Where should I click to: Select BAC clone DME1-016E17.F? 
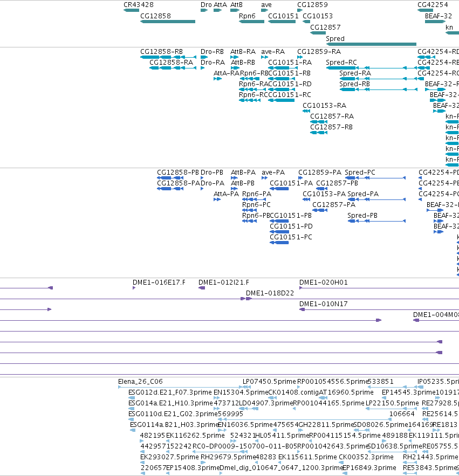(x=134, y=288)
